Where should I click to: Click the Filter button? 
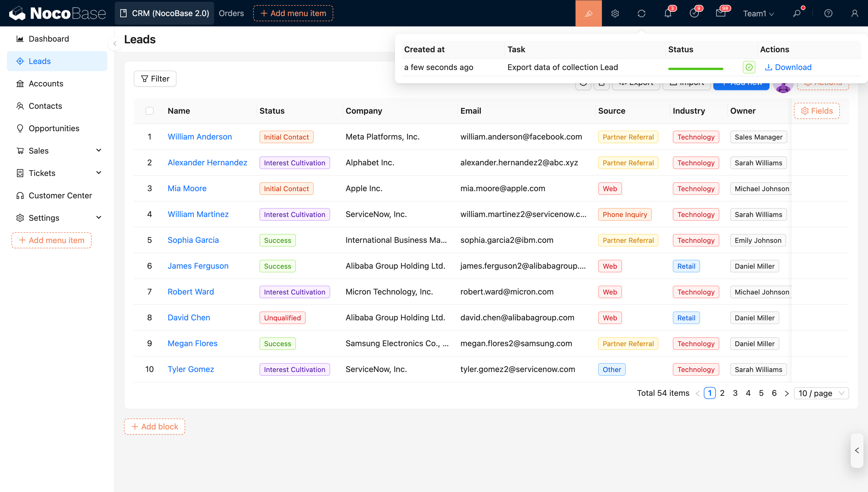click(x=155, y=79)
